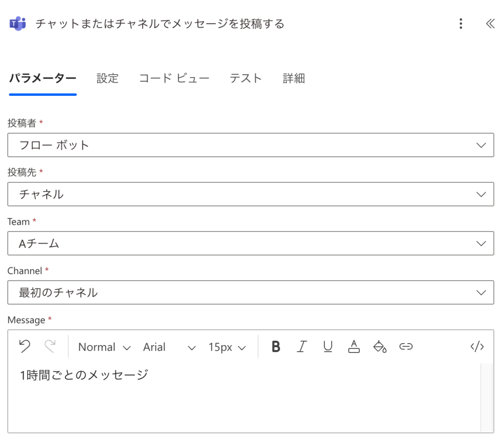Toggle bold formatting in message editor

pos(276,347)
